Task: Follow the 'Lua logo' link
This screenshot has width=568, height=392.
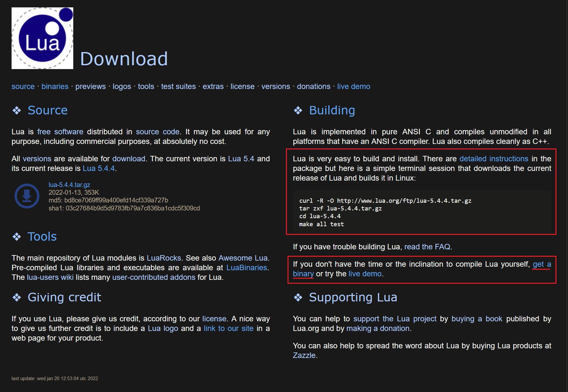Action: 163,328
